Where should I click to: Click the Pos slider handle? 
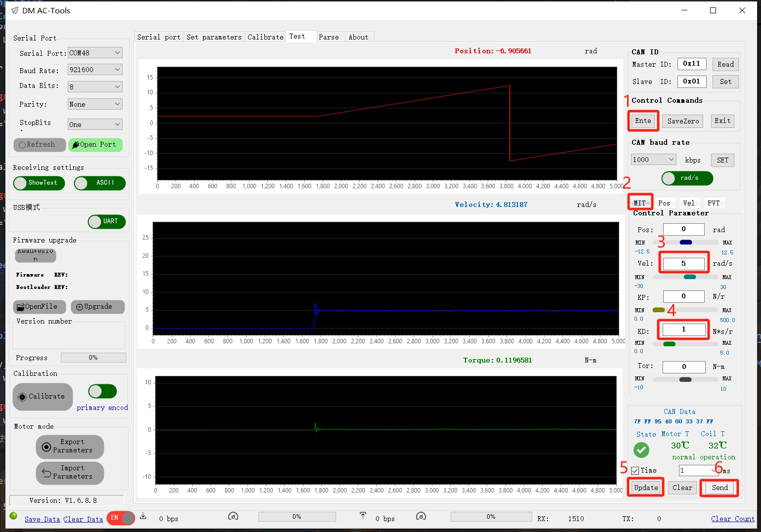click(x=686, y=242)
